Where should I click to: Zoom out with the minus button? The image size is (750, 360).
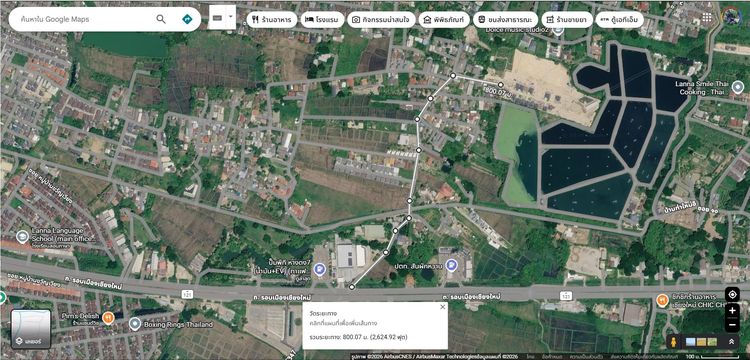click(x=732, y=325)
